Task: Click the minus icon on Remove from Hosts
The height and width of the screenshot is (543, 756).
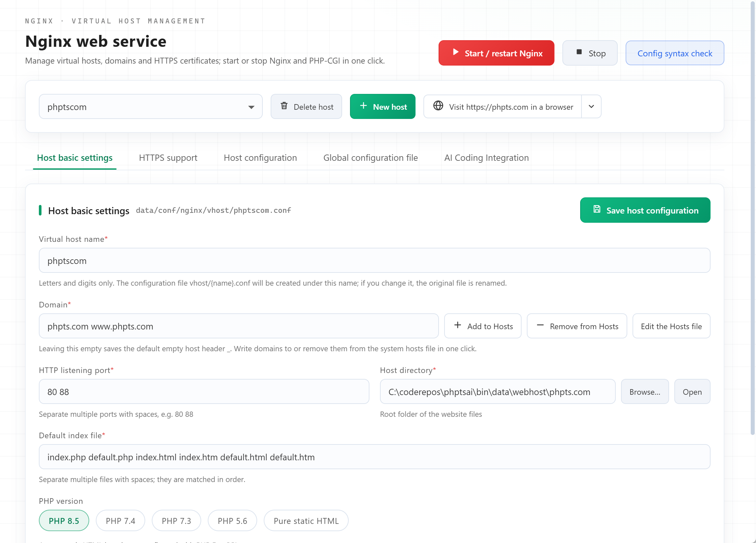Action: (540, 325)
